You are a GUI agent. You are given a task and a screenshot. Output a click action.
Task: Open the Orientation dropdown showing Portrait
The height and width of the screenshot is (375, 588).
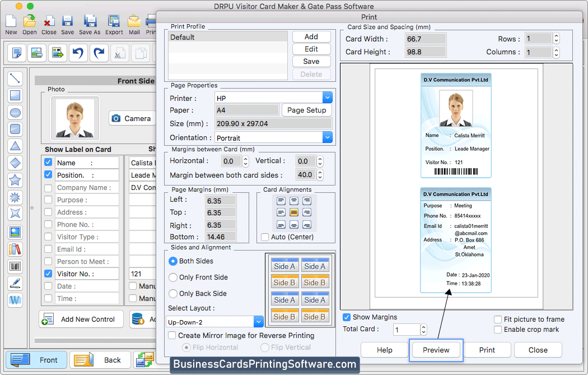tap(328, 137)
